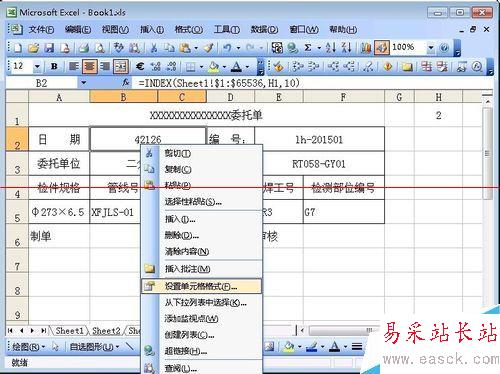The width and height of the screenshot is (500, 374).
Task: Open the 绘图(R) drawing menu button
Action: tap(28, 347)
